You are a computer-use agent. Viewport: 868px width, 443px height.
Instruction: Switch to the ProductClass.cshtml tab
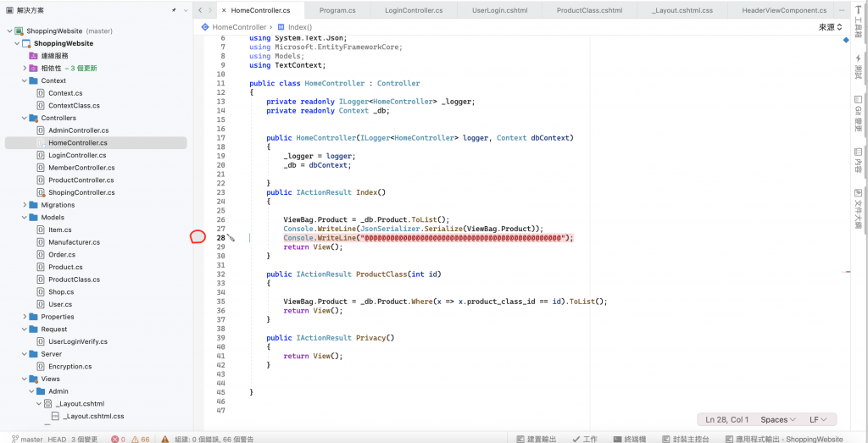click(589, 10)
